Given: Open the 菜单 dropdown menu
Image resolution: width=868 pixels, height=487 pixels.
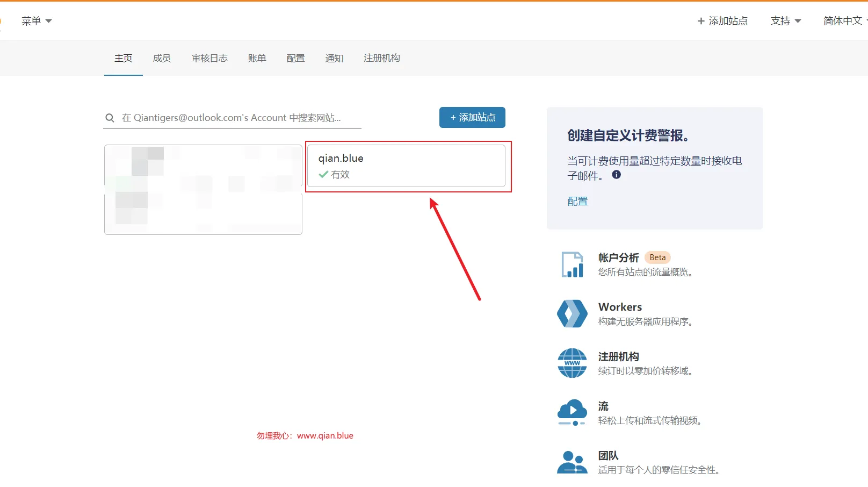Looking at the screenshot, I should [37, 21].
